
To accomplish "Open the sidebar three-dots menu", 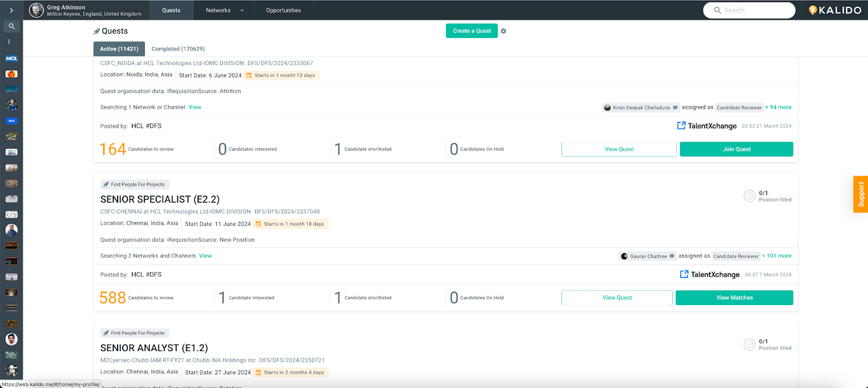I will point(9,42).
